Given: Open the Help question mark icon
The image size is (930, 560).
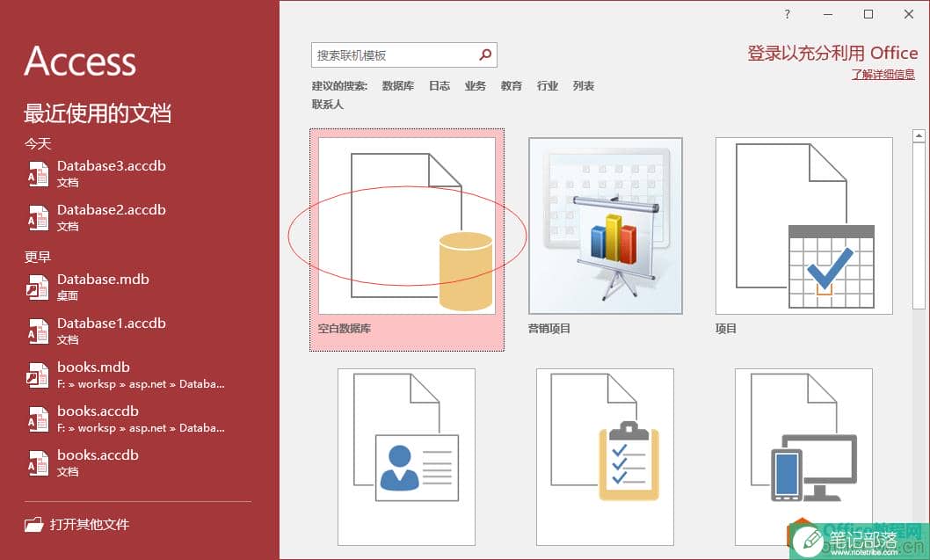Looking at the screenshot, I should point(787,14).
